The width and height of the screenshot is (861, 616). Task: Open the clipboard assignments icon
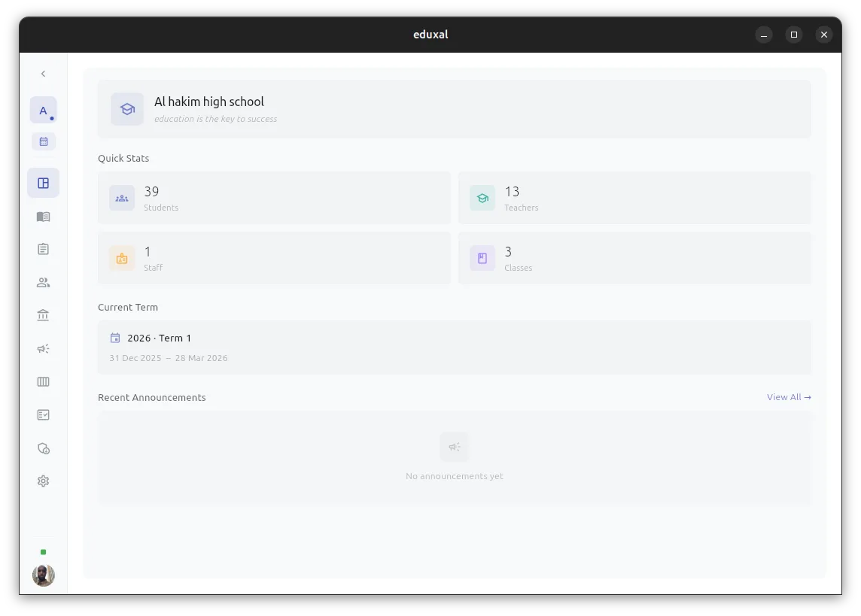(43, 248)
